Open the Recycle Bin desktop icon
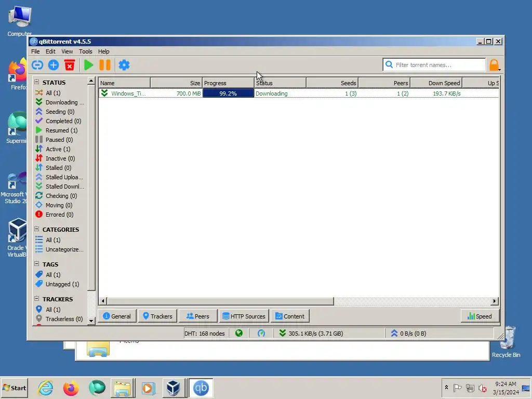The width and height of the screenshot is (532, 399). (506, 342)
